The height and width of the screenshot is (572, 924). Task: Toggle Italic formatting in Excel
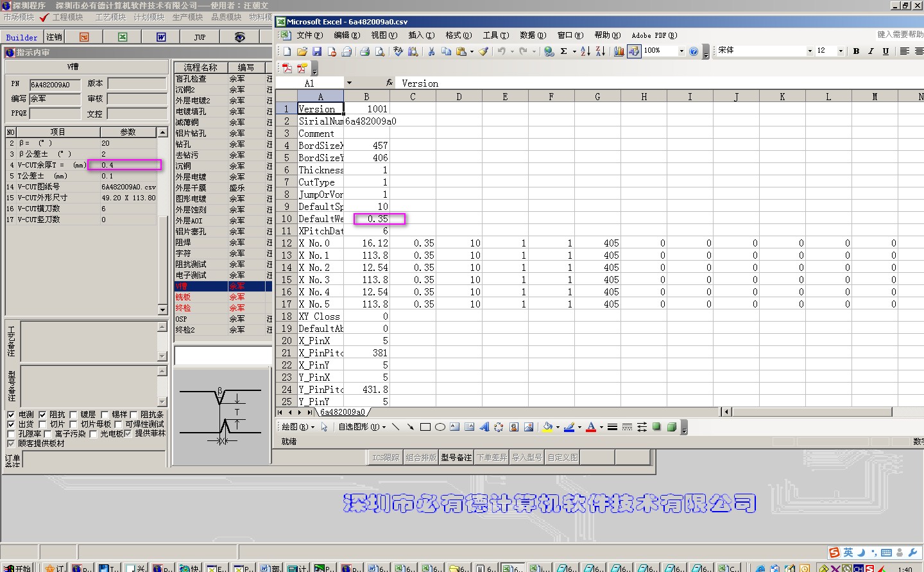click(871, 51)
